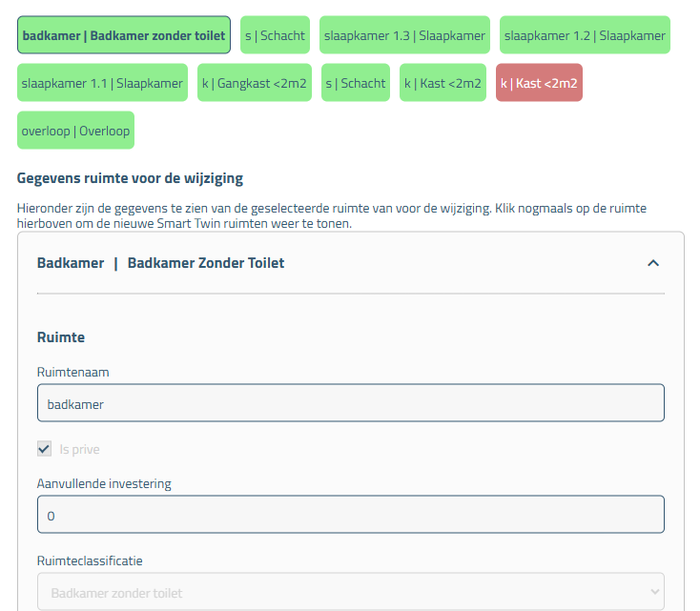
Task: Click into the Aanvullende investering field
Action: coord(350,515)
